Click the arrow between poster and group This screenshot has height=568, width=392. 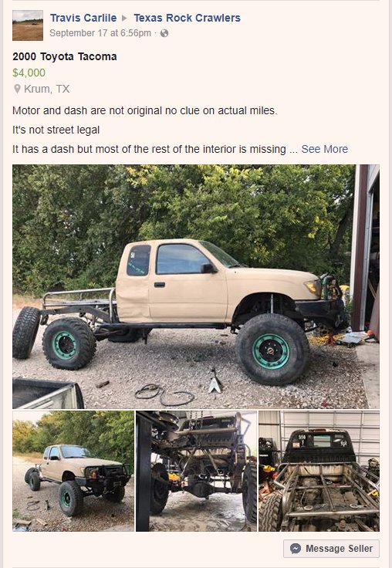[125, 18]
